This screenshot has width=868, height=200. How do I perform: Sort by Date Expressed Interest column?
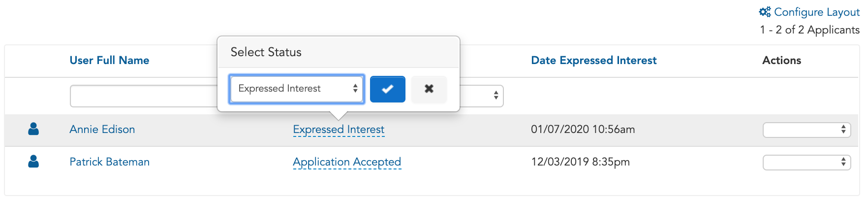pos(593,60)
